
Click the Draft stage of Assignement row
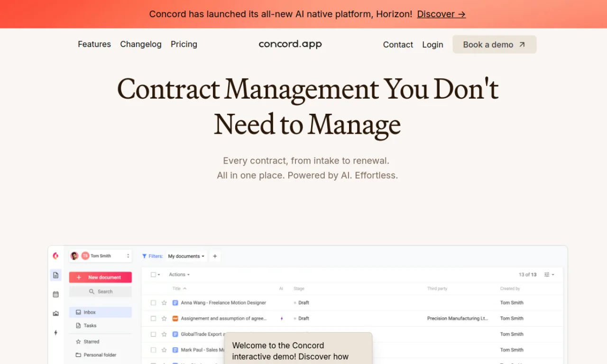pyautogui.click(x=302, y=318)
